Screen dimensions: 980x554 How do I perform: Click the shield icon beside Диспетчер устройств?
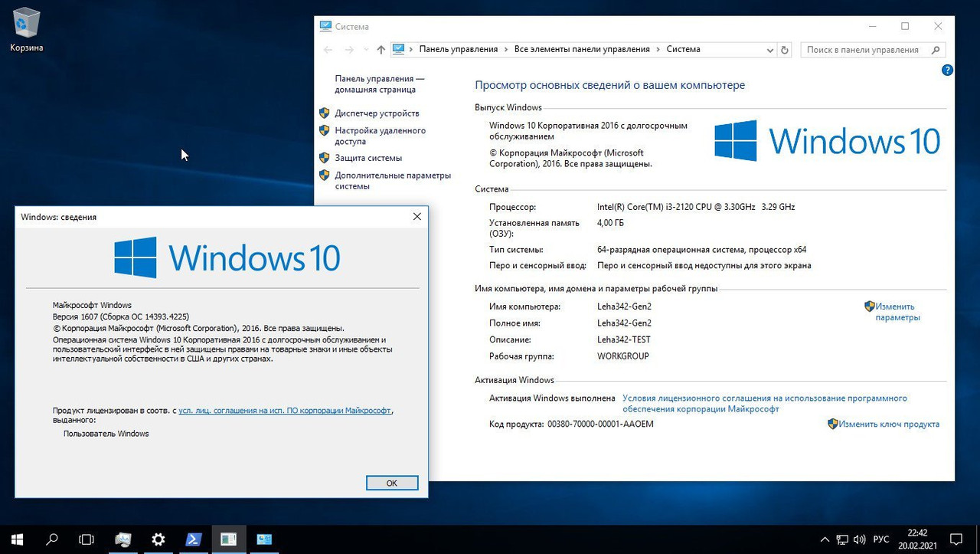pos(324,113)
